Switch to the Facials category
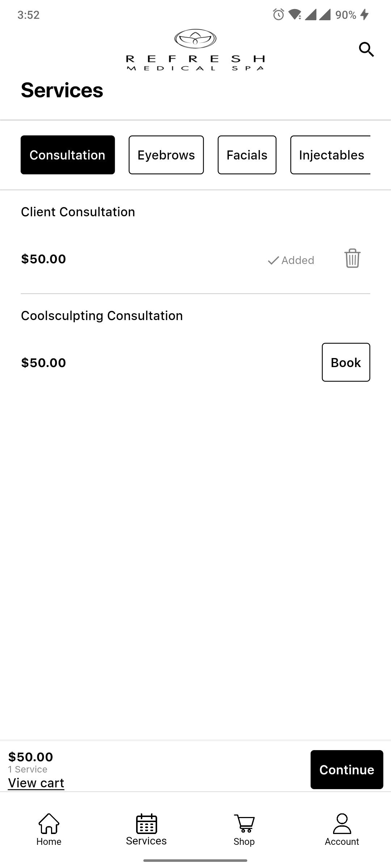391x868 pixels. coord(247,155)
